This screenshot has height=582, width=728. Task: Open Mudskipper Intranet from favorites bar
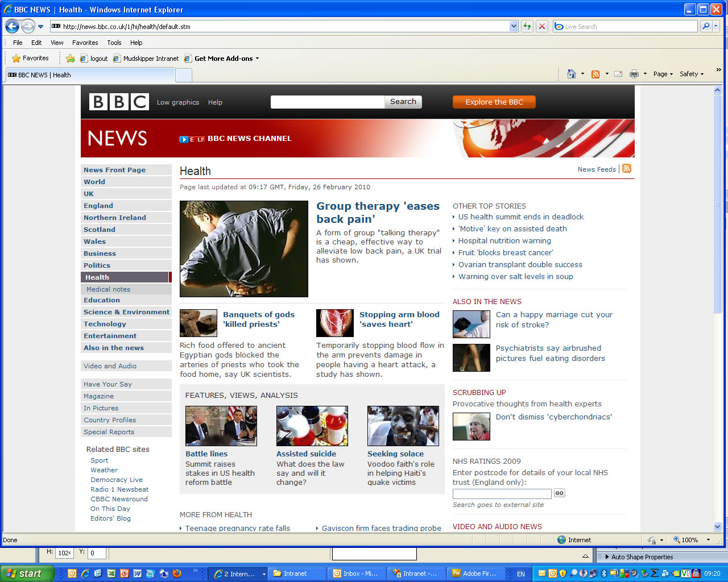(146, 58)
